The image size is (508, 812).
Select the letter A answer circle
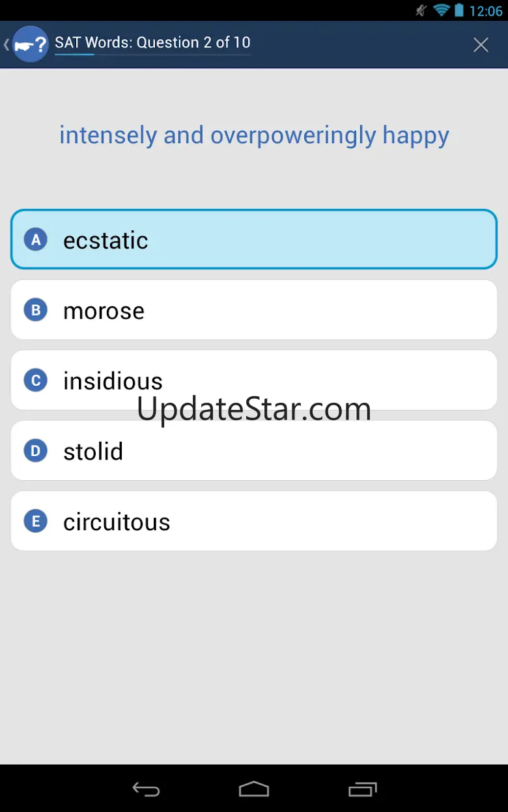click(36, 240)
